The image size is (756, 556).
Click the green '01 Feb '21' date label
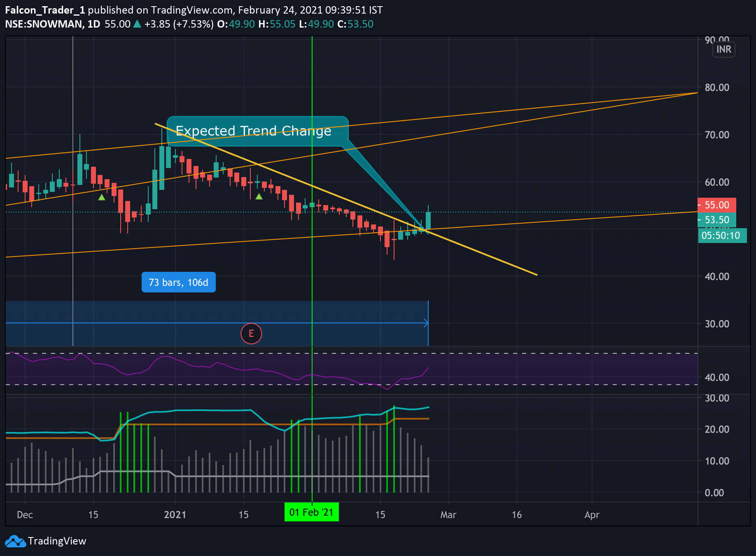pyautogui.click(x=311, y=512)
